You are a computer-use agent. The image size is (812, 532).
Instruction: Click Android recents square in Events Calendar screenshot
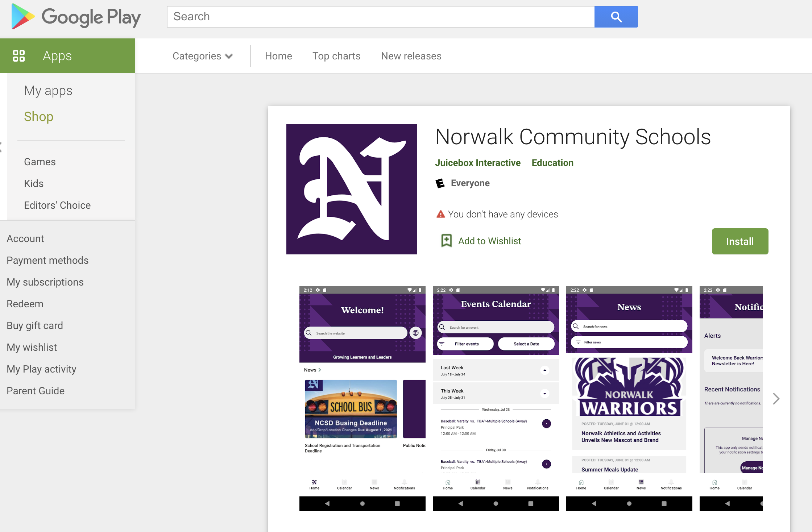pyautogui.click(x=531, y=503)
